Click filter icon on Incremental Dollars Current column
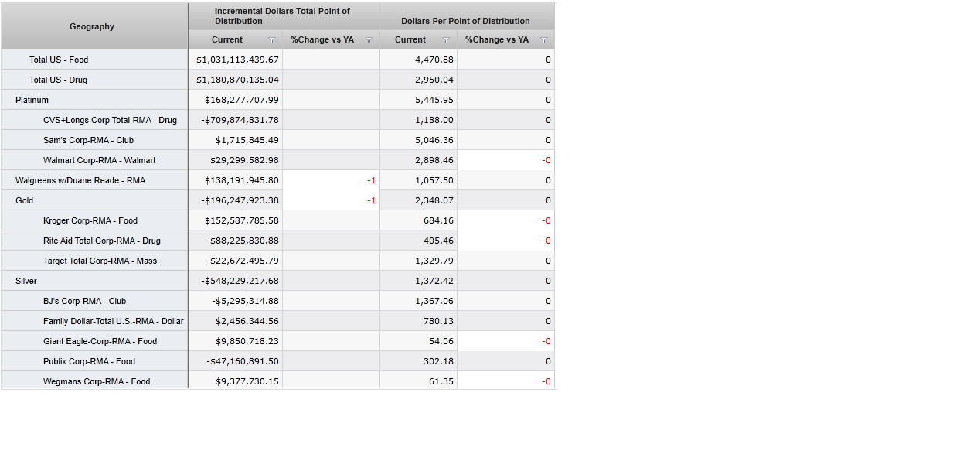Image resolution: width=980 pixels, height=454 pixels. (271, 40)
